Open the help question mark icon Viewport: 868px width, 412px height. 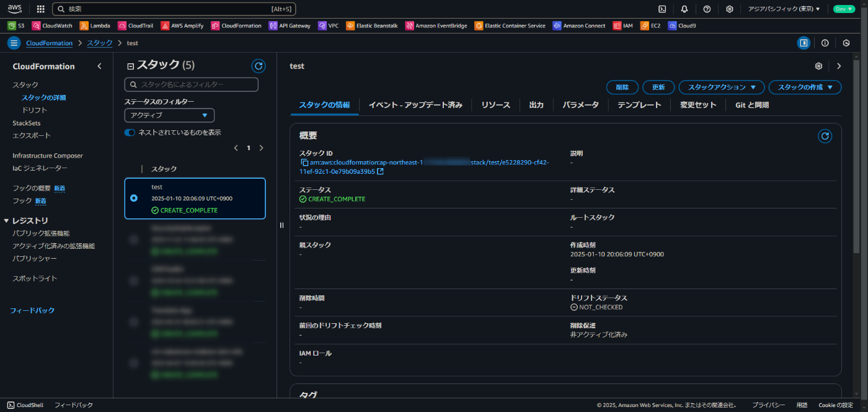[707, 9]
